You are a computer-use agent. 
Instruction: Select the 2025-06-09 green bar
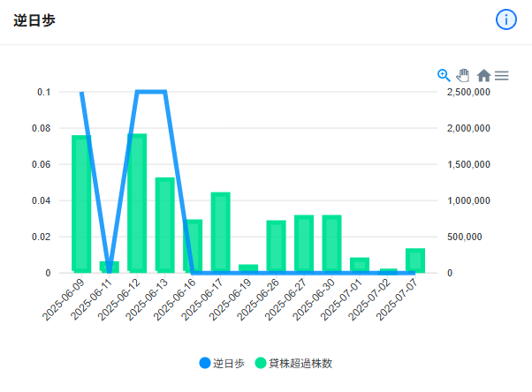[81, 204]
